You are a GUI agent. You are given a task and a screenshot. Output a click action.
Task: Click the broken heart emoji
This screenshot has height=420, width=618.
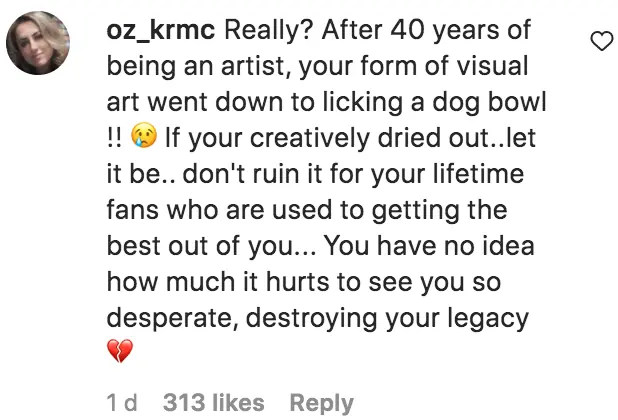[x=119, y=353]
